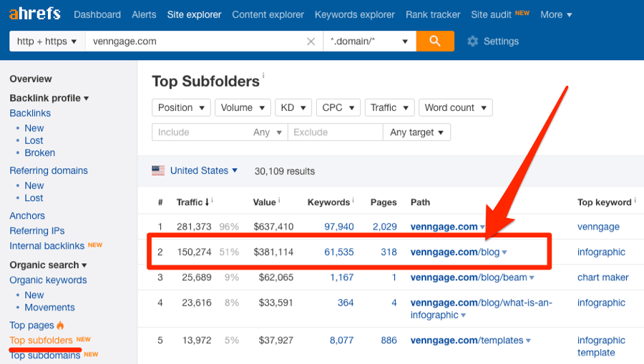Open the Volume filter dropdown
This screenshot has width=644, height=364.
point(243,107)
